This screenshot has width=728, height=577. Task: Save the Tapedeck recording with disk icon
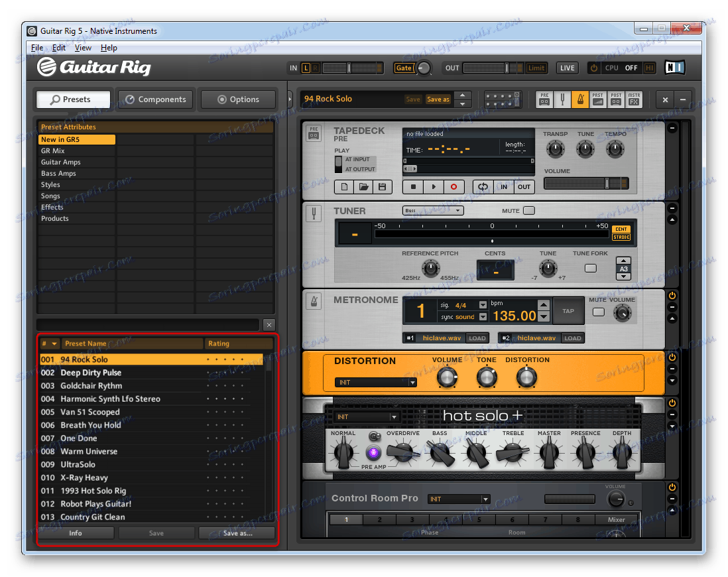point(382,187)
